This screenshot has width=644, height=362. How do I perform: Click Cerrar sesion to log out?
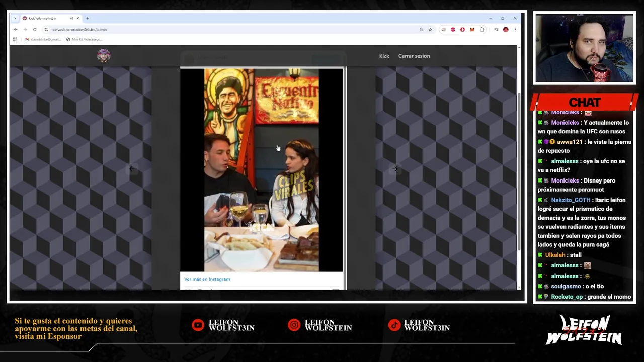click(x=414, y=56)
